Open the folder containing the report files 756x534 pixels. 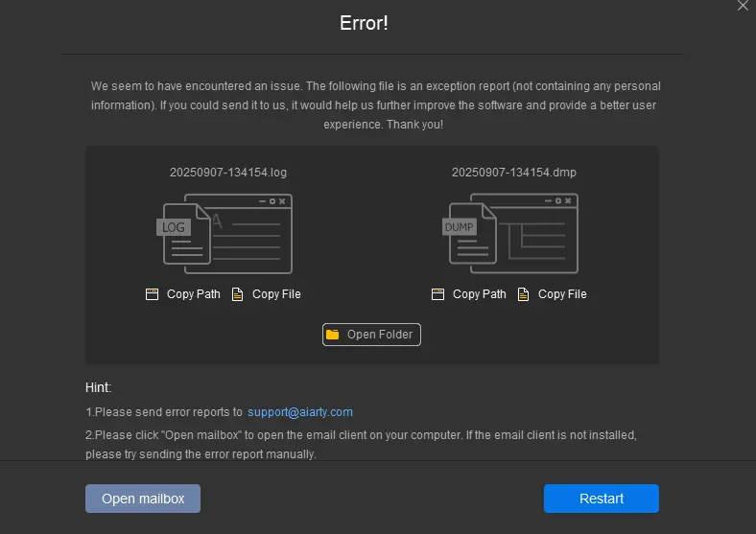[x=371, y=335]
